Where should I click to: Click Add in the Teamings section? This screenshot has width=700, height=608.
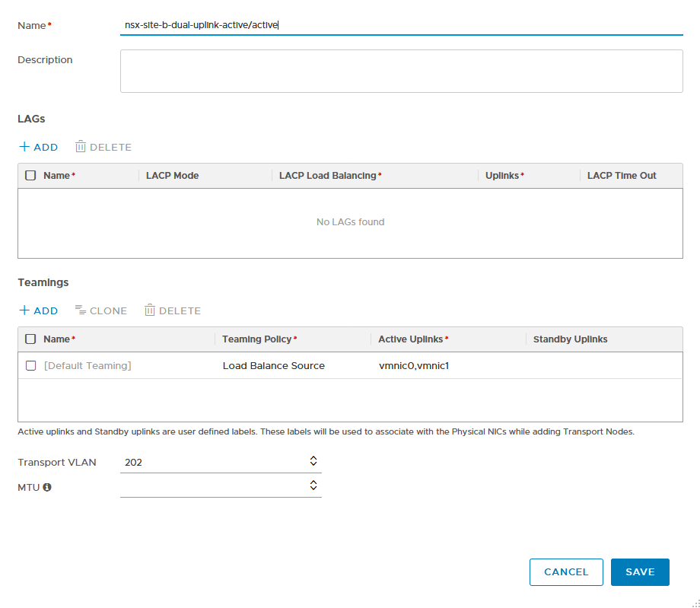(38, 310)
